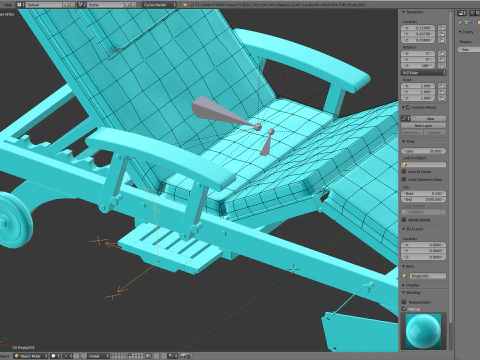Click the Default screen layout field
Viewport: 480px width, 360px height.
(x=44, y=5)
